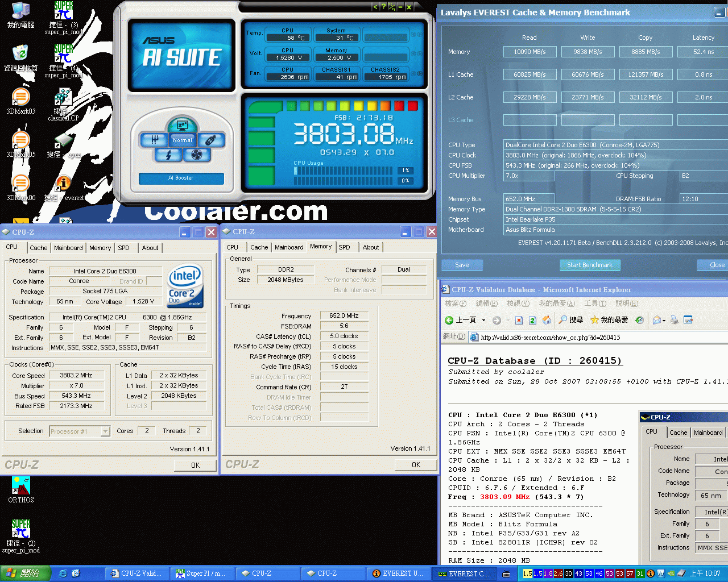728x582 pixels.
Task: Click the AI Suite help question mark icon
Action: [383, 7]
